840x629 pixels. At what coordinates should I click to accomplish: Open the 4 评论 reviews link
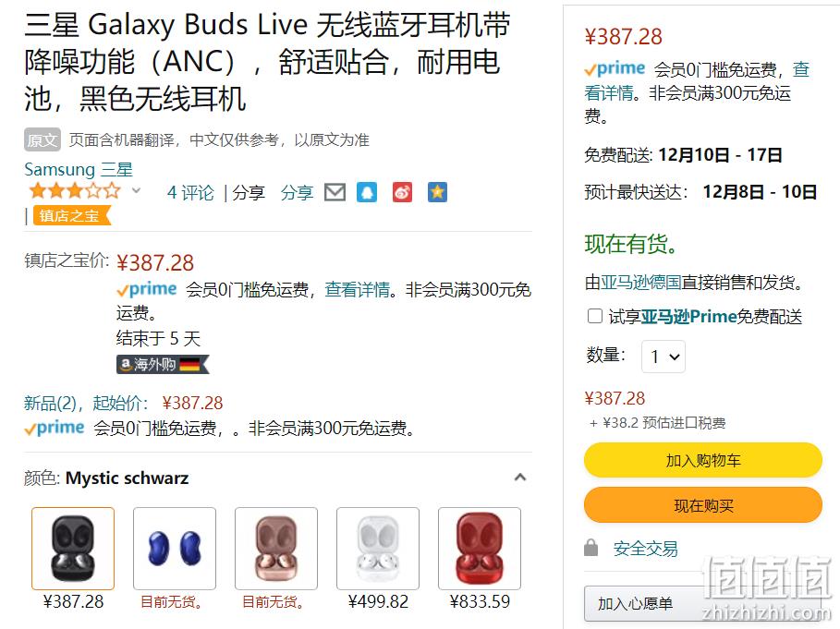click(190, 192)
